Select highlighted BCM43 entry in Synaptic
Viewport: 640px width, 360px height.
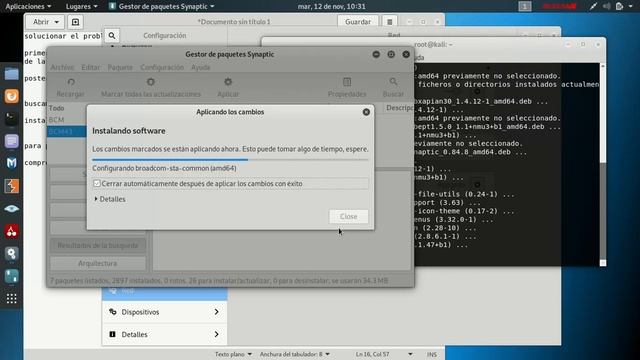click(x=67, y=131)
